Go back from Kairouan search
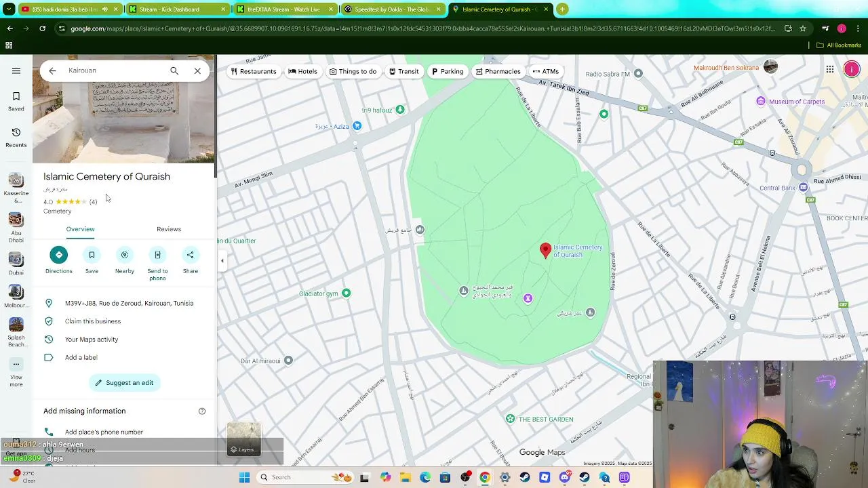The image size is (868, 488). pyautogui.click(x=52, y=70)
